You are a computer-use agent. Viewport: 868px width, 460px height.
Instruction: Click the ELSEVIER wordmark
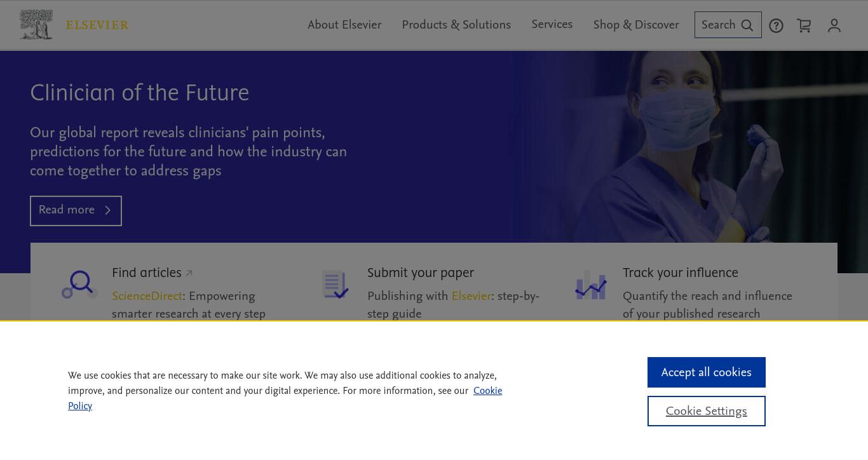[x=97, y=25]
